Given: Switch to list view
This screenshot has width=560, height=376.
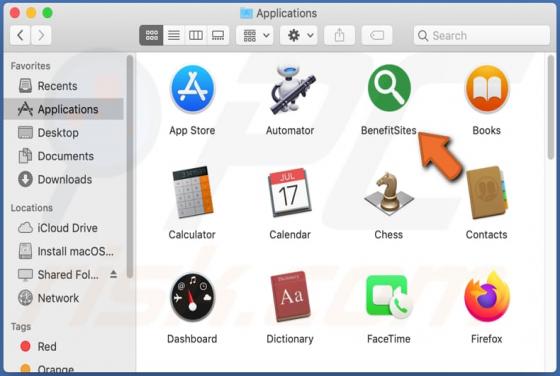Looking at the screenshot, I should 174,35.
